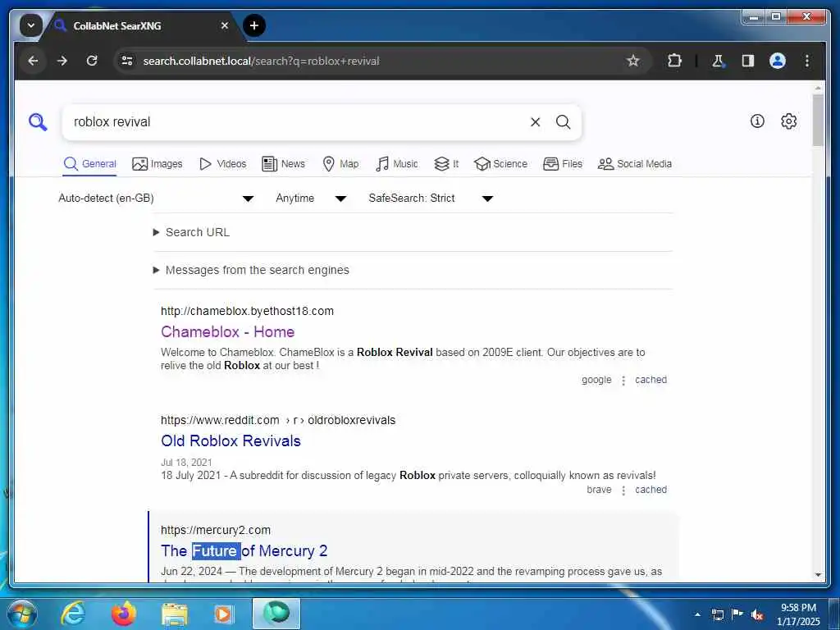Viewport: 840px width, 630px height.
Task: Bookmark this page with the star icon
Action: (633, 61)
